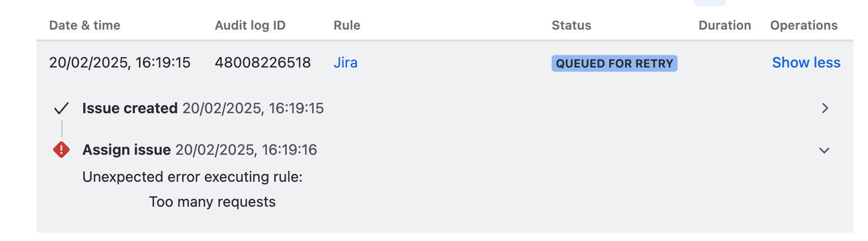The height and width of the screenshot is (241, 868).
Task: Select the Rule column header
Action: [x=347, y=25]
